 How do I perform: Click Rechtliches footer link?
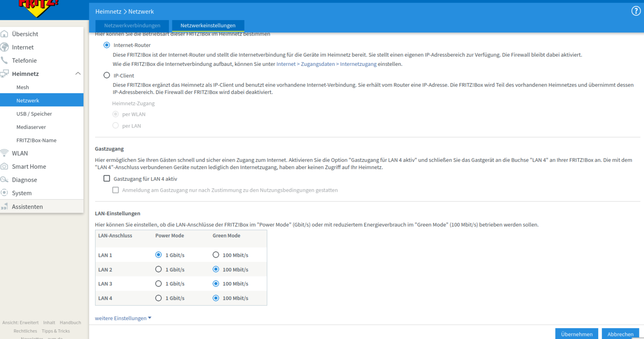click(x=25, y=331)
